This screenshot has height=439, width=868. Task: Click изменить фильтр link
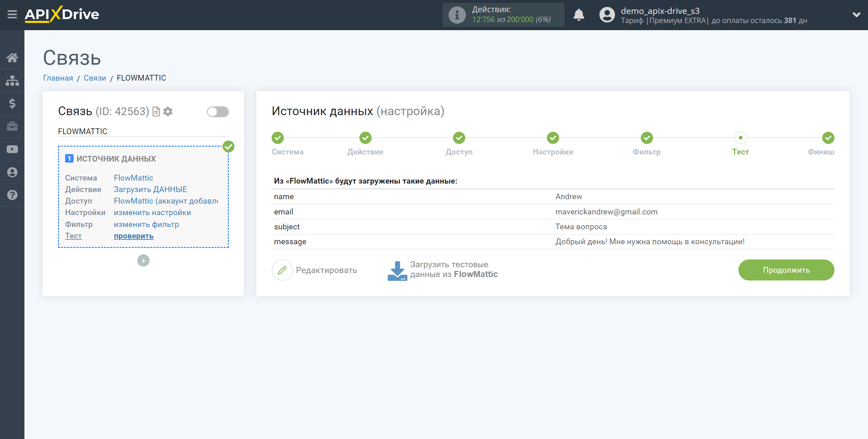(x=146, y=224)
